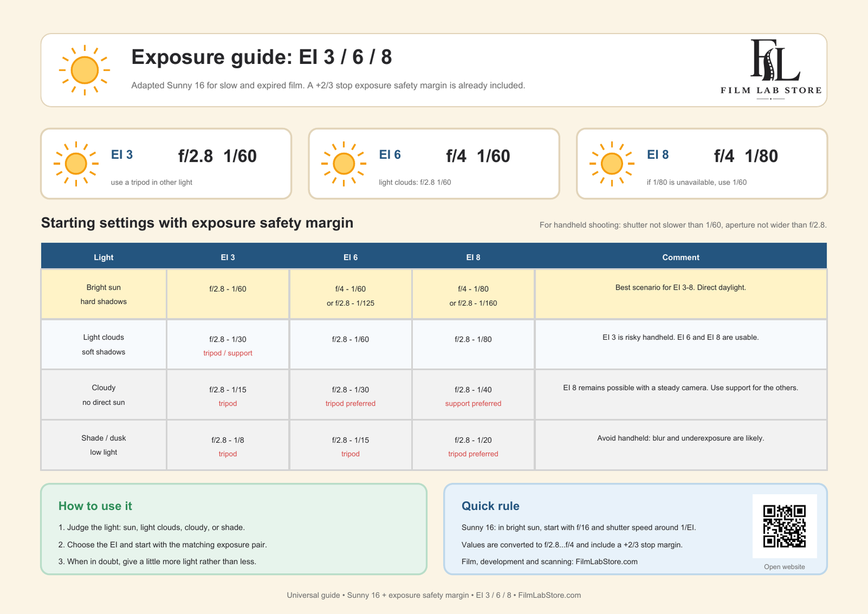Click the 'Bright sun hard shadows' row label
The height and width of the screenshot is (614, 868).
point(104,295)
